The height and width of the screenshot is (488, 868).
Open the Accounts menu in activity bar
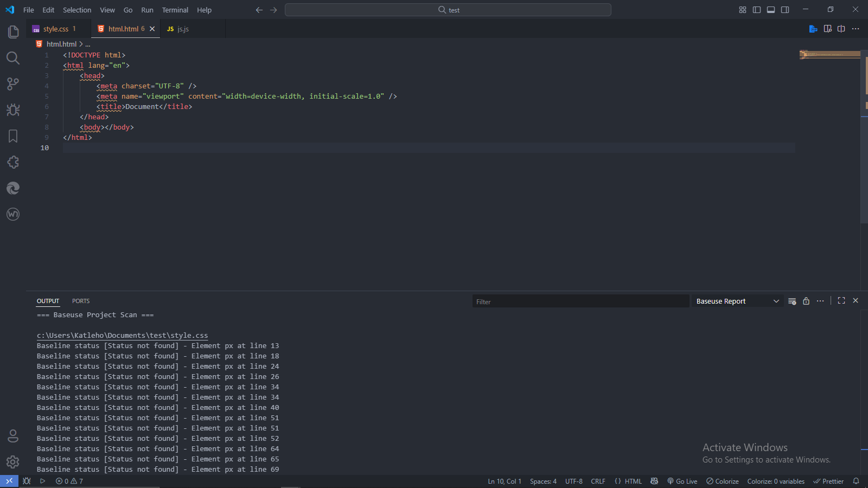(x=13, y=436)
